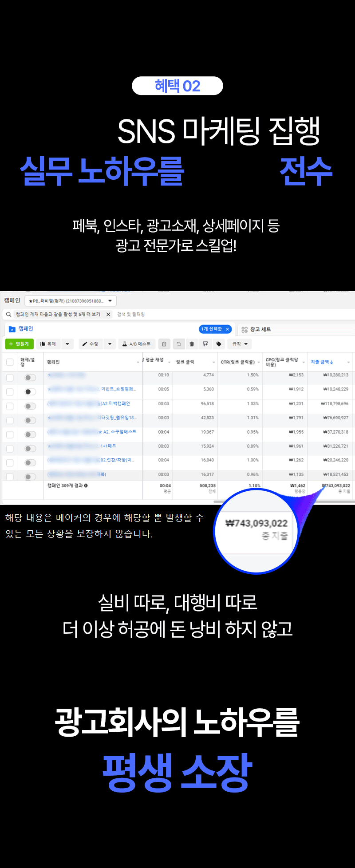The width and height of the screenshot is (355, 868).
Task: Click the 508,235 total link clicks value
Action: [208, 485]
